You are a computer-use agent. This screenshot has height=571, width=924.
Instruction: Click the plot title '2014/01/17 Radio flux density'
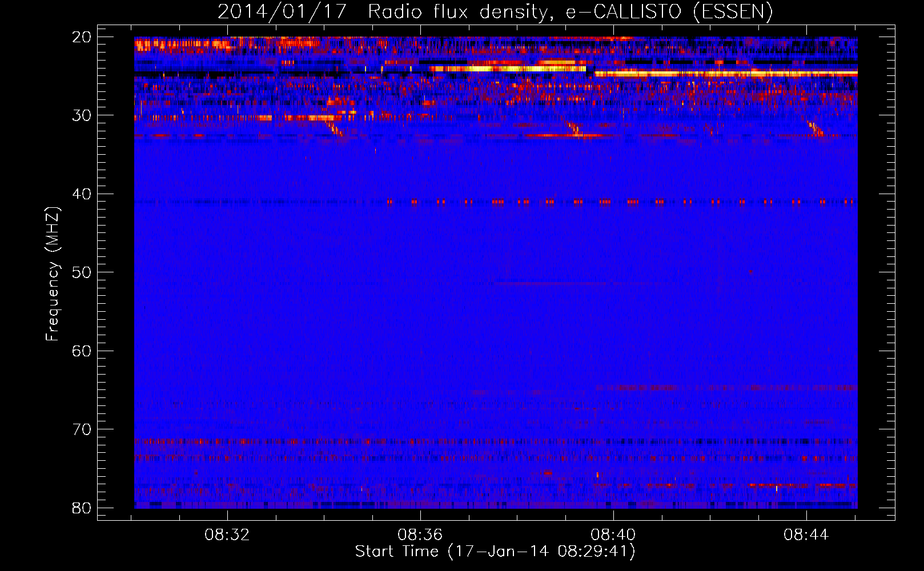point(495,12)
